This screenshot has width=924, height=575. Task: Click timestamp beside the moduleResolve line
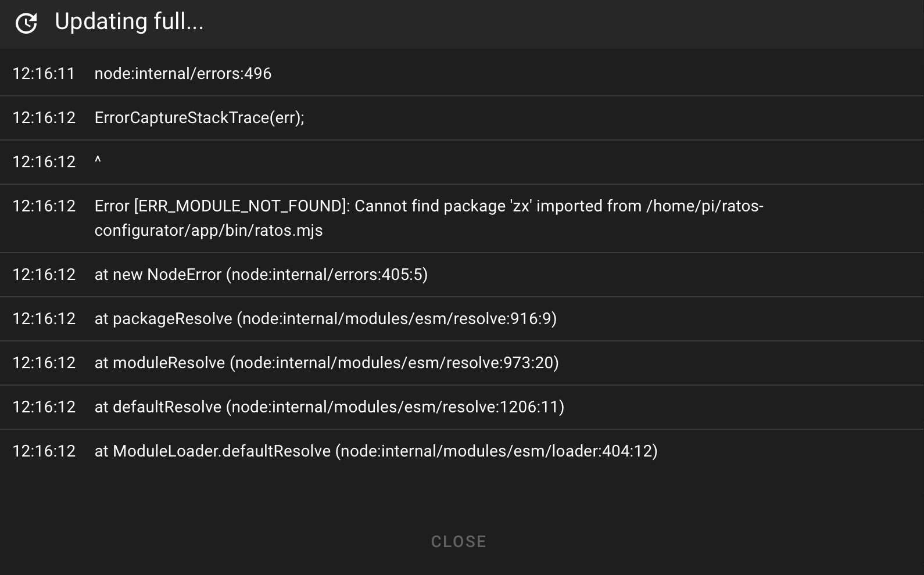click(44, 363)
